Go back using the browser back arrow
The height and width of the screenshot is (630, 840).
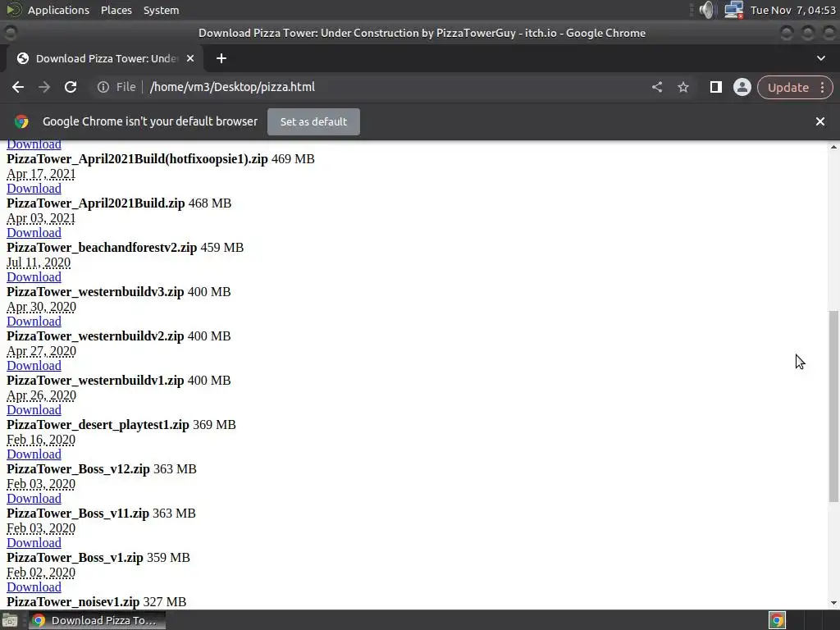18,87
